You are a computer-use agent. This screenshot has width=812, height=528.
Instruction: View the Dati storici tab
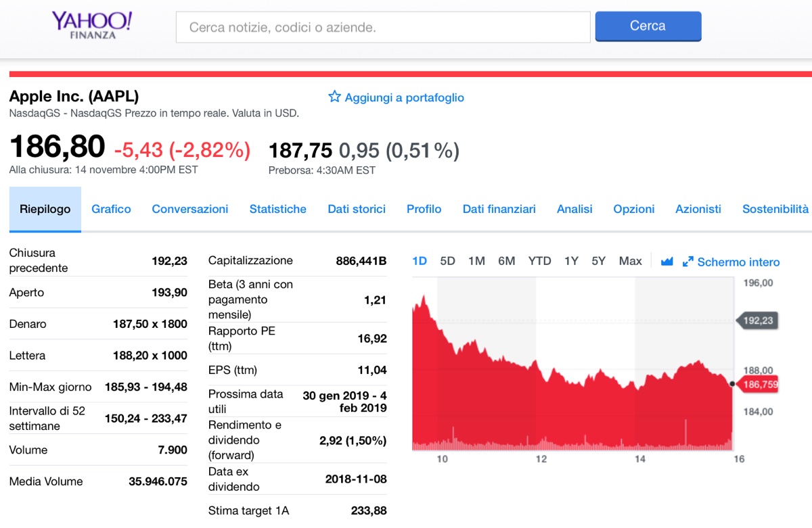click(357, 210)
